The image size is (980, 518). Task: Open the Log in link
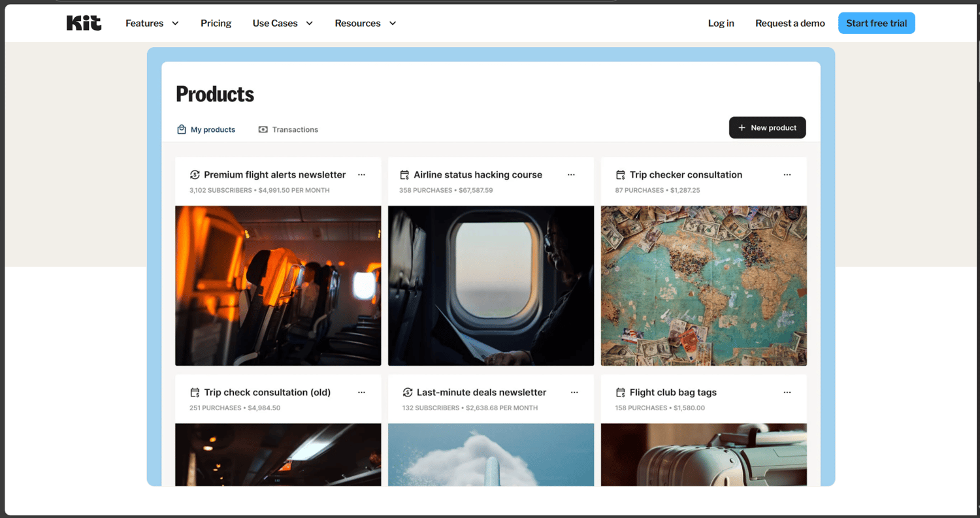(x=721, y=23)
